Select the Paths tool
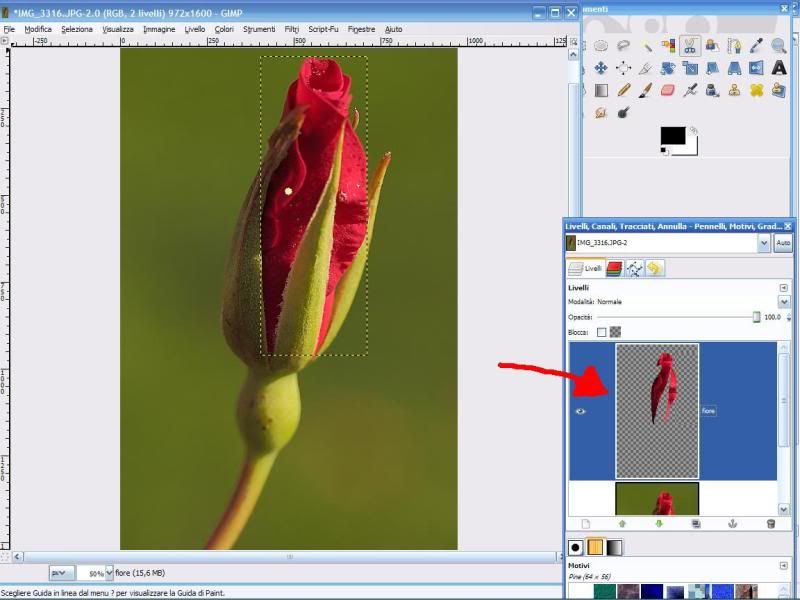This screenshot has height=600, width=800. (x=734, y=46)
